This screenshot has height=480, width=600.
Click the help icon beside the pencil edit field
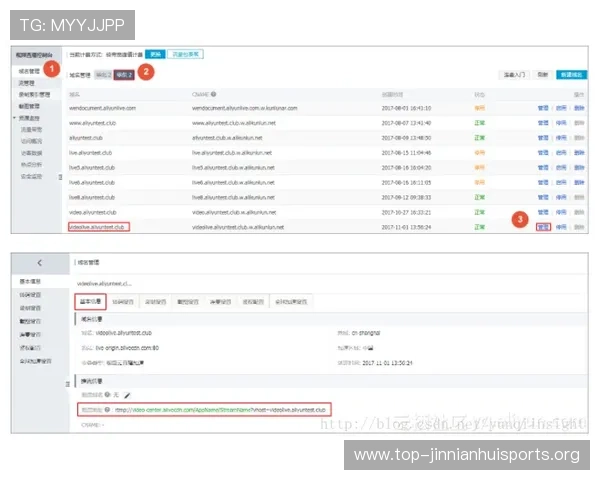tap(108, 394)
